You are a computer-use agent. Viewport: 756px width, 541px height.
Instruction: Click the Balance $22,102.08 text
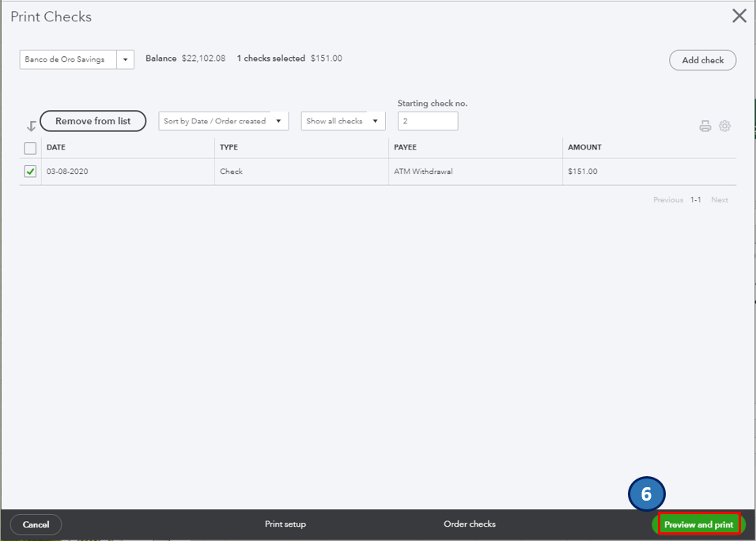click(x=186, y=59)
